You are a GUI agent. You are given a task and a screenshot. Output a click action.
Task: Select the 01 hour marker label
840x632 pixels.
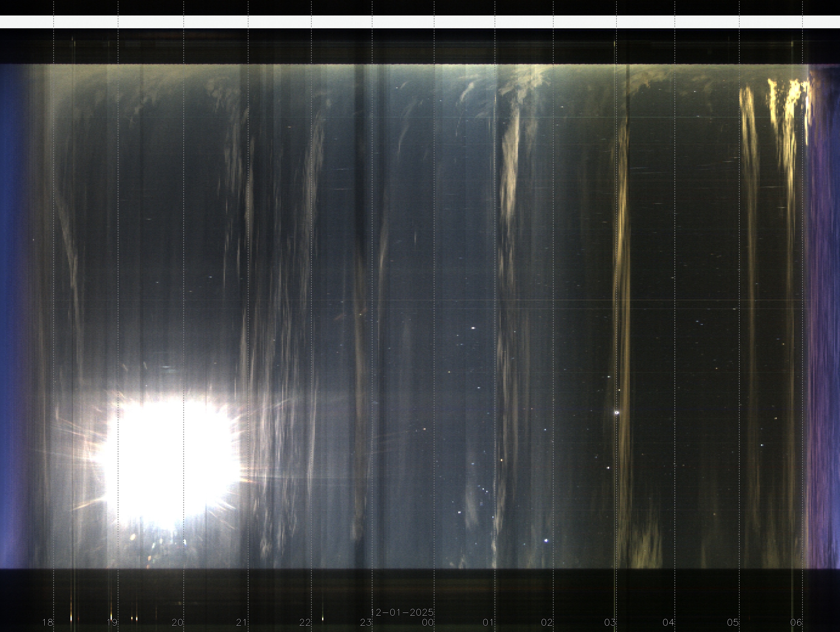coord(488,623)
